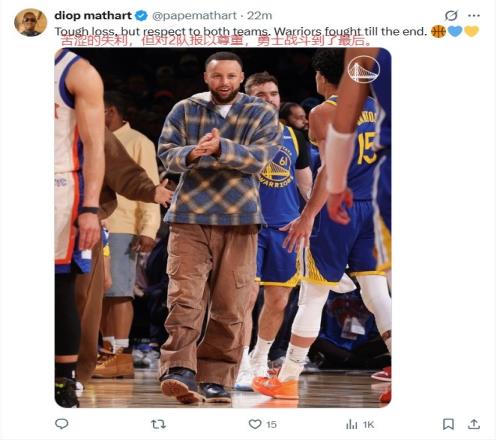Click the blue heart emoji

click(x=455, y=31)
